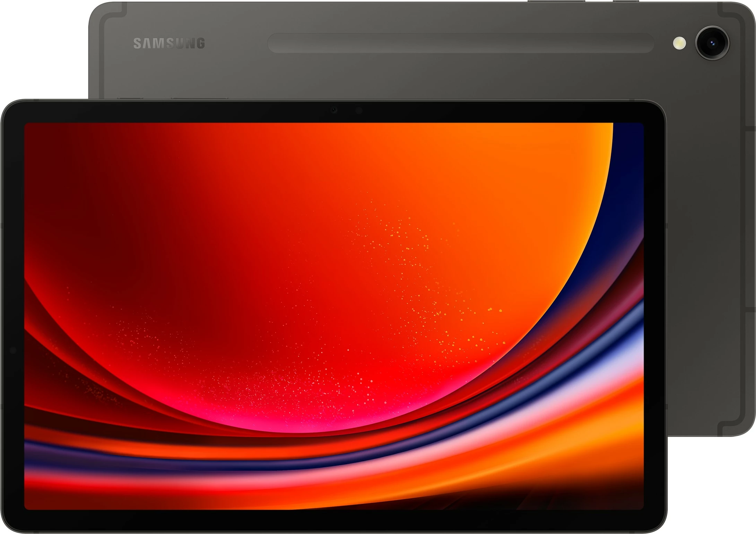The width and height of the screenshot is (756, 534).
Task: Click the front-facing camera
Action: tap(334, 110)
